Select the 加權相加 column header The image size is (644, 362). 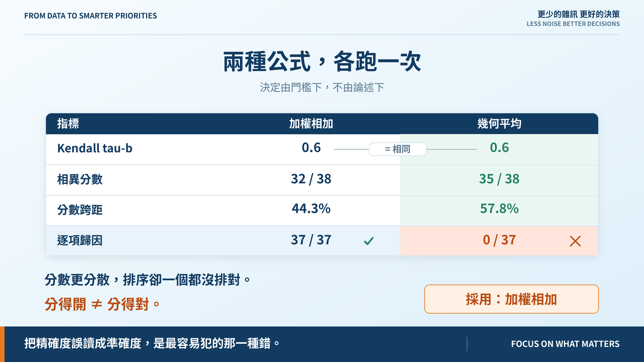point(311,124)
